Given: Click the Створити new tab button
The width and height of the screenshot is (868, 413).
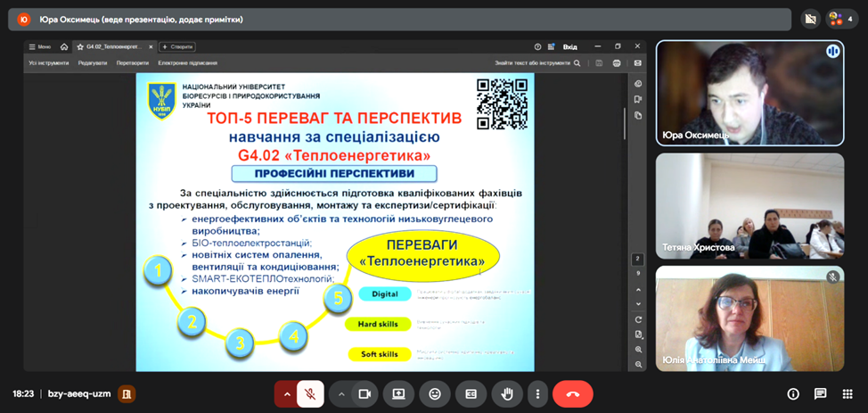Looking at the screenshot, I should (177, 47).
